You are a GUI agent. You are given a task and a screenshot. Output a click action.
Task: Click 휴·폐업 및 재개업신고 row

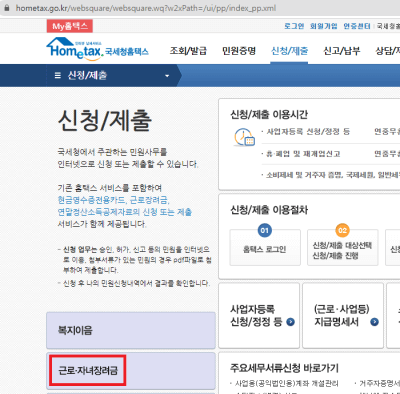click(x=303, y=154)
